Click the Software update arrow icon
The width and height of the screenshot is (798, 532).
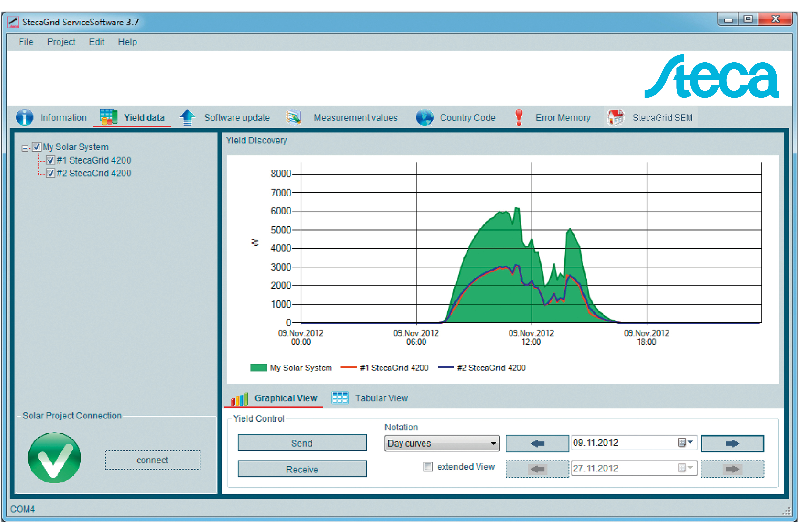pyautogui.click(x=187, y=117)
